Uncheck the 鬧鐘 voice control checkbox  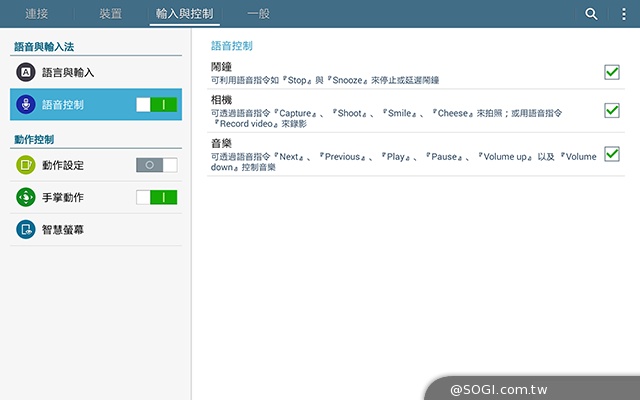coord(612,71)
